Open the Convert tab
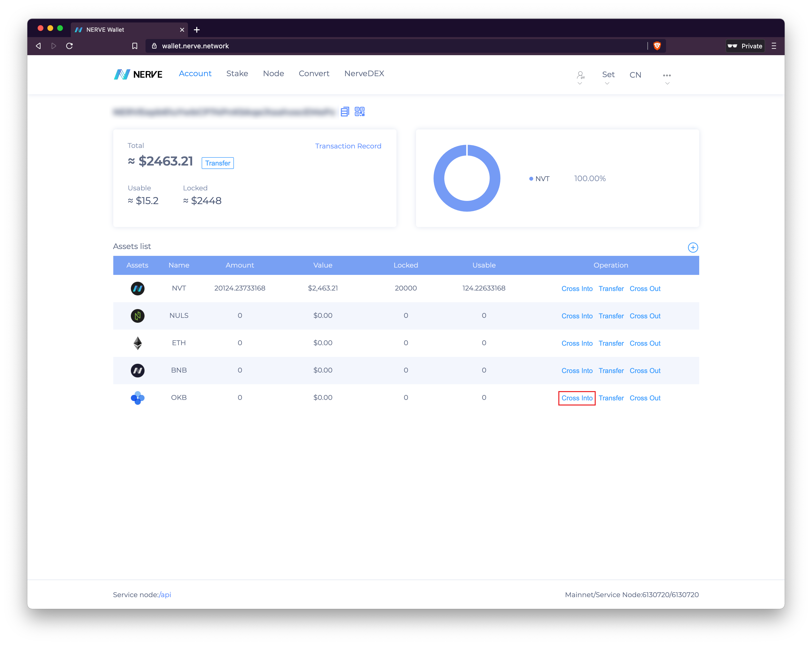Screen dimensions: 812x645 [314, 74]
